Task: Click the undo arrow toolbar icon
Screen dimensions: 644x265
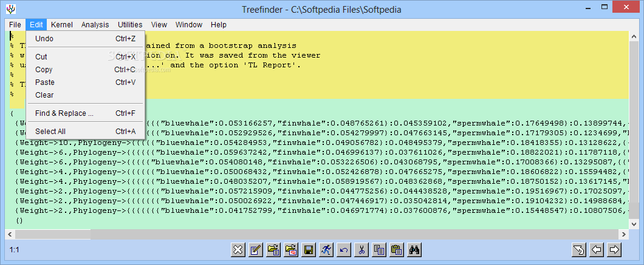Action: pyautogui.click(x=344, y=250)
